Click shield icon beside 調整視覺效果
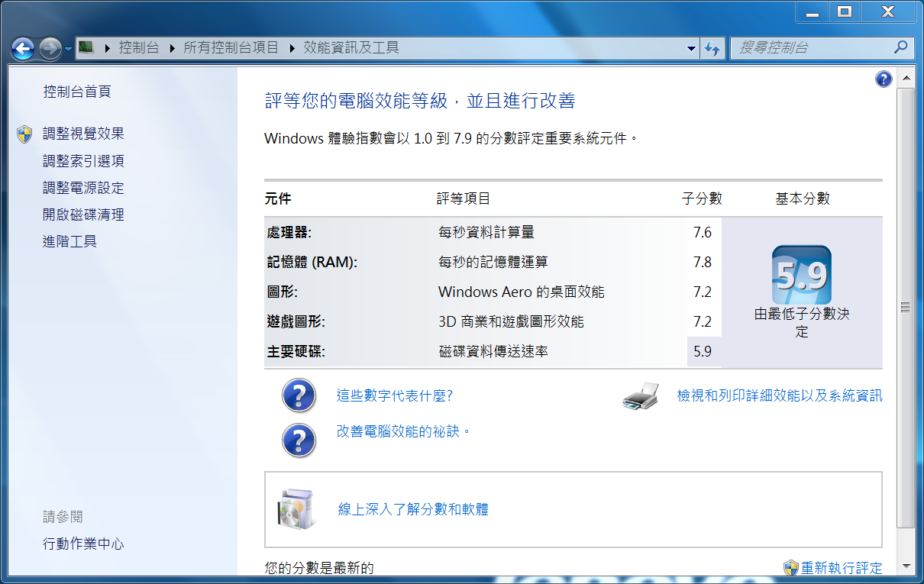The height and width of the screenshot is (584, 924). [x=24, y=134]
